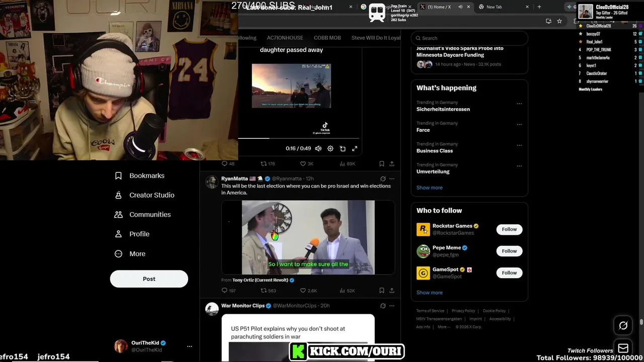Viewport: 644px width, 362px height.
Task: Open video settings gear
Action: point(330,149)
